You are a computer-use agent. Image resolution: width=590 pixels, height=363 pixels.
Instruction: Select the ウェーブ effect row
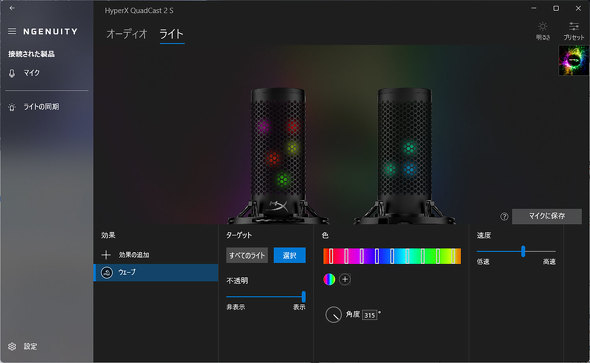156,272
